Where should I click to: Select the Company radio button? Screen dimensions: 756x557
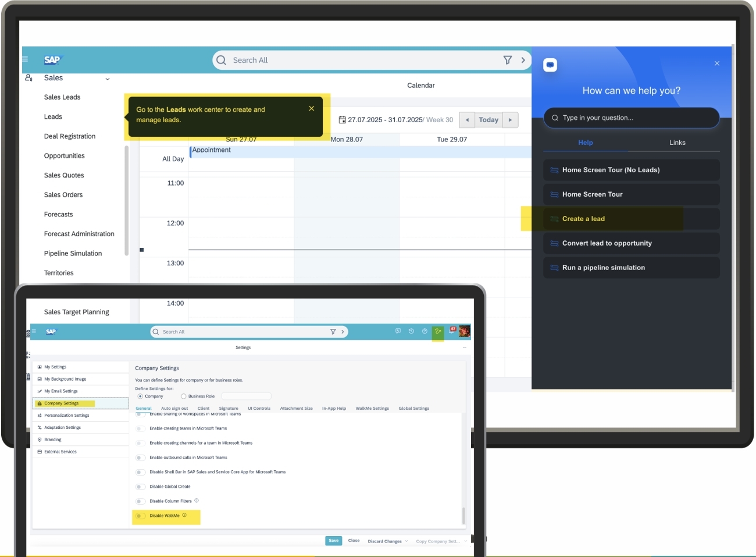pyautogui.click(x=140, y=396)
